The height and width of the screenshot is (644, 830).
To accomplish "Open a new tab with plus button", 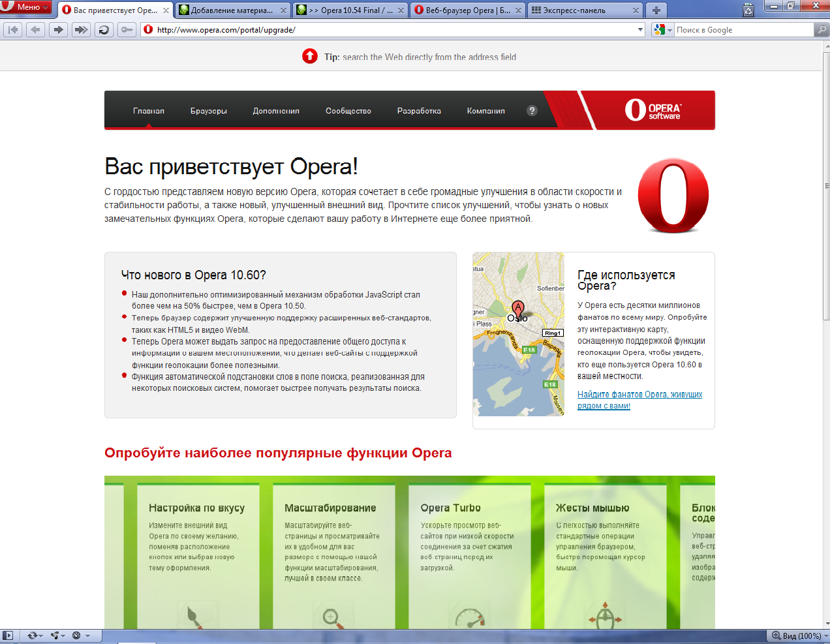I will coord(656,10).
